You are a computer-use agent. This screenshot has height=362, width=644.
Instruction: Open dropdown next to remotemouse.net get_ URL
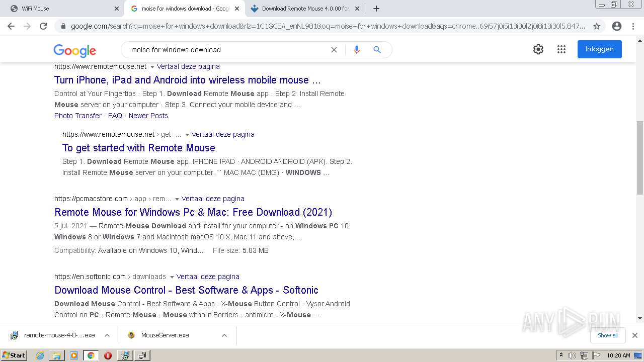coord(187,135)
